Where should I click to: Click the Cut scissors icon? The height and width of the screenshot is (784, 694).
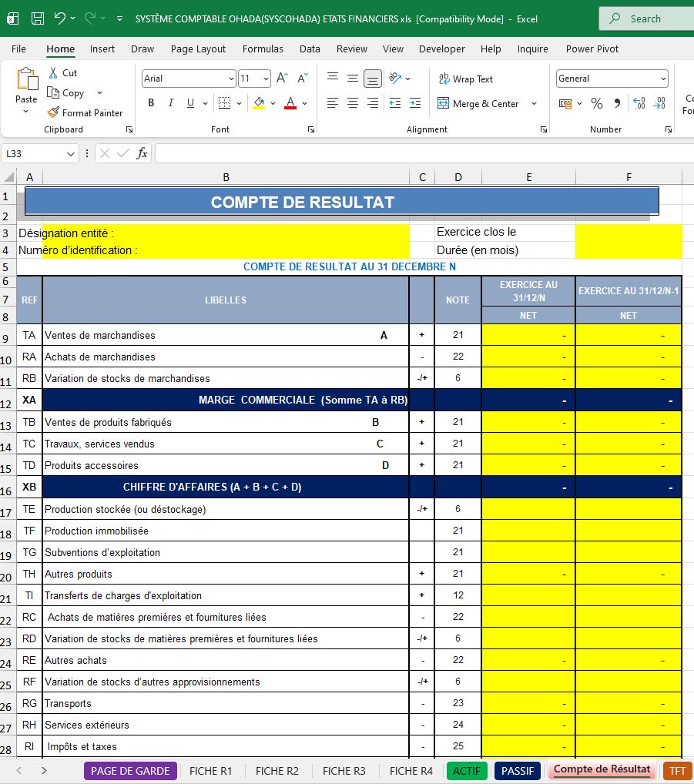[x=53, y=73]
